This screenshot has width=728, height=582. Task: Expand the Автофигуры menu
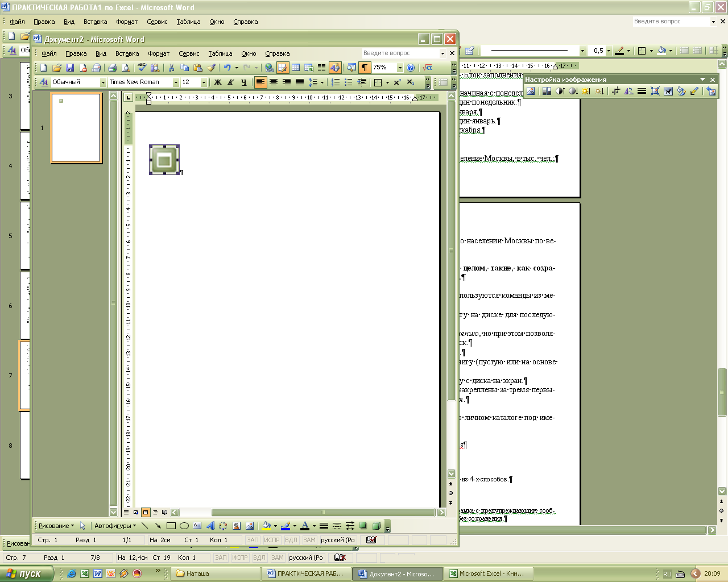[x=115, y=526]
